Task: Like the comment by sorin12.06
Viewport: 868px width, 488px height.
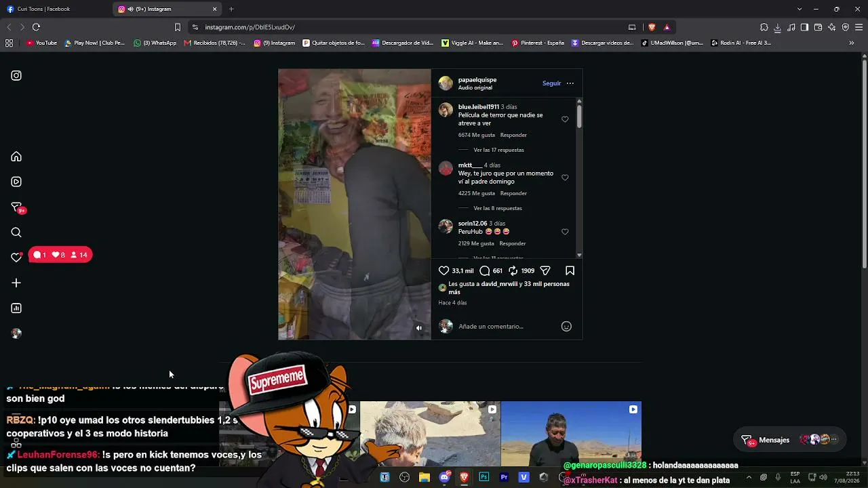Action: click(x=565, y=232)
